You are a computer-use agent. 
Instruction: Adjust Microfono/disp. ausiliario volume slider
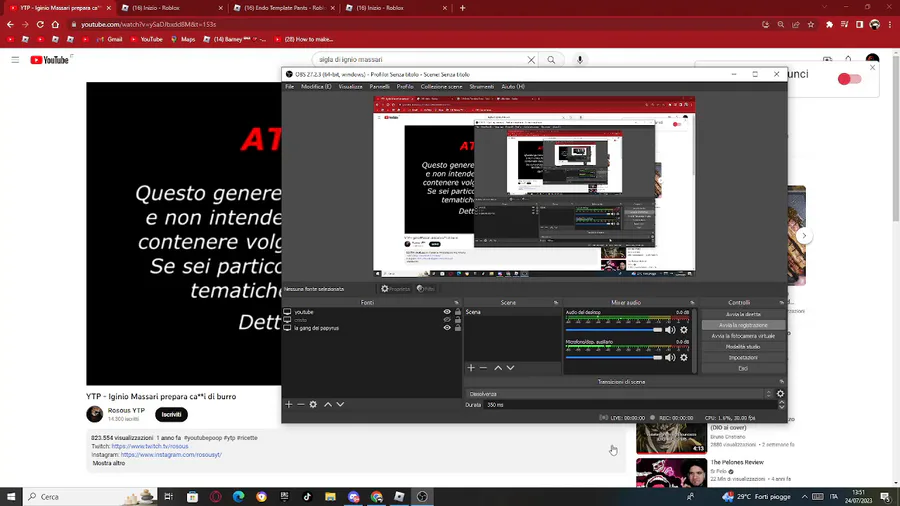pyautogui.click(x=614, y=357)
